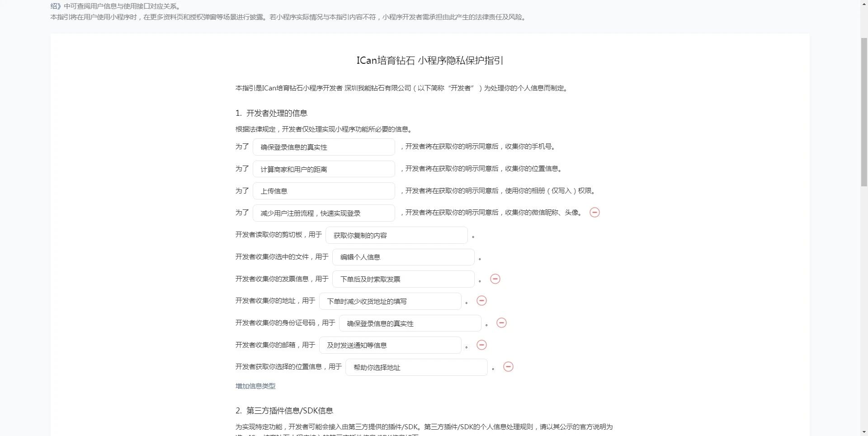Screen dimensions: 868x436
Task: Click the notice line starting 本指引将在用户使用小程序时
Action: click(x=289, y=17)
